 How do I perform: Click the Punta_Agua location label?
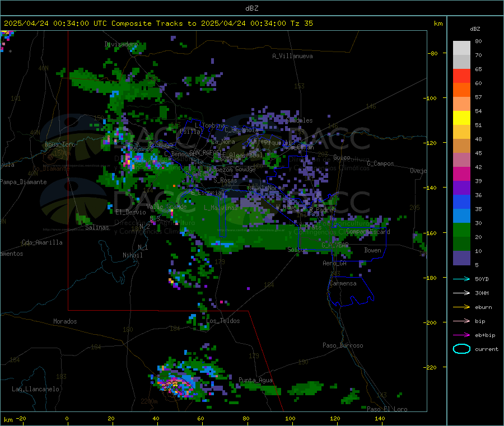[255, 380]
